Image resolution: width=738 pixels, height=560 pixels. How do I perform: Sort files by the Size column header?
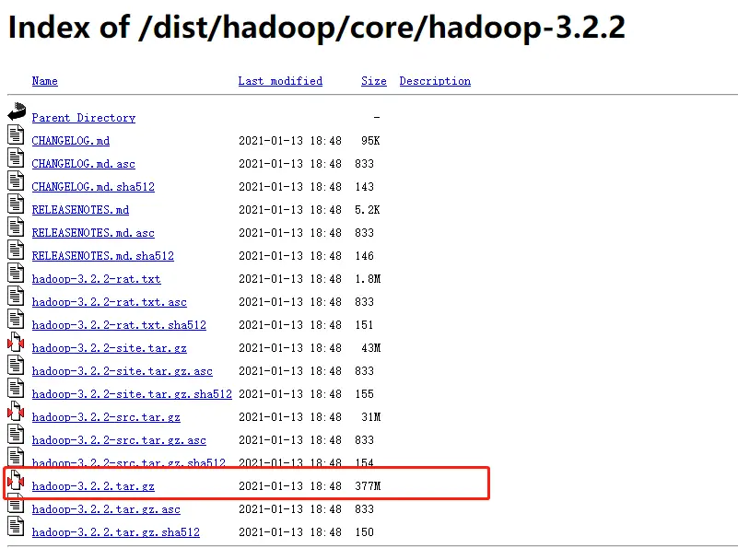pos(373,81)
